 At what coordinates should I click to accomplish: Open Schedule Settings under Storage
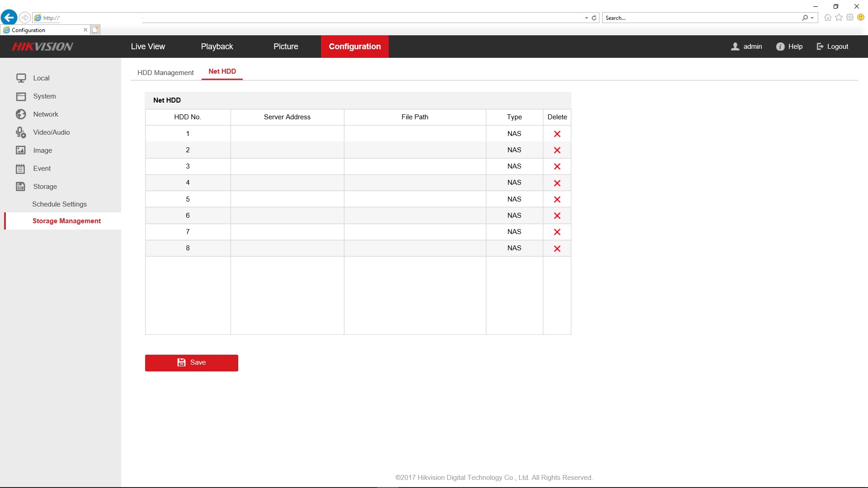pyautogui.click(x=59, y=204)
